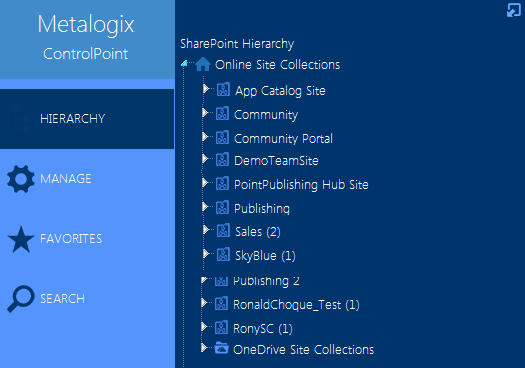The width and height of the screenshot is (525, 368).
Task: Expand the Community Portal node
Action: 205,137
